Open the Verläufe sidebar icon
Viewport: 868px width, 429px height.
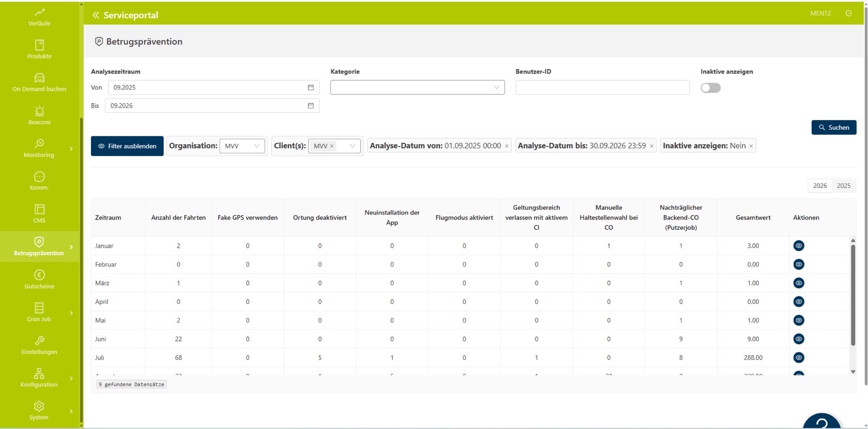coord(39,12)
